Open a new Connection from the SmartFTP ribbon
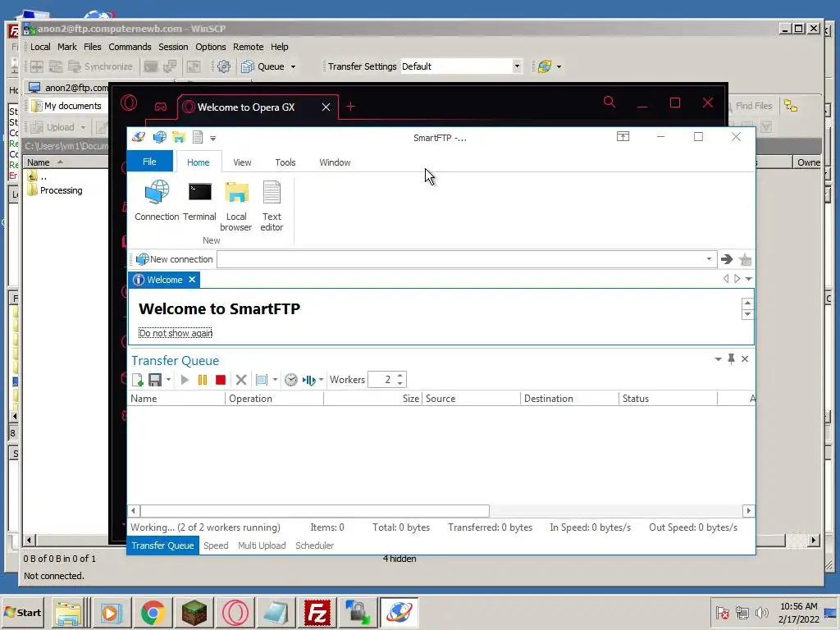The height and width of the screenshot is (630, 840). (157, 200)
